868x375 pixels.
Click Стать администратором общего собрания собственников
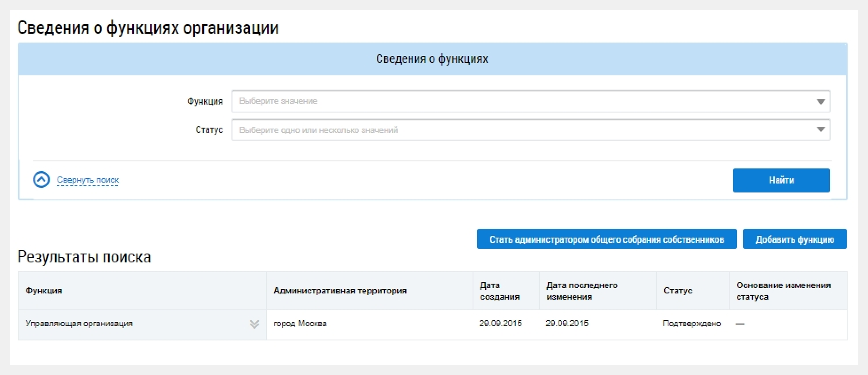point(606,239)
